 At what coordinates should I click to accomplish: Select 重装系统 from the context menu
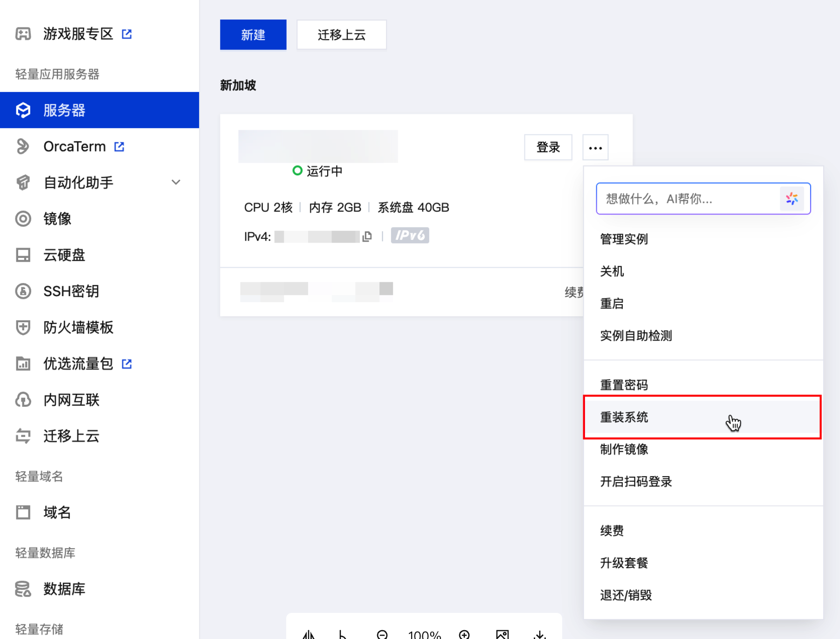tap(624, 417)
